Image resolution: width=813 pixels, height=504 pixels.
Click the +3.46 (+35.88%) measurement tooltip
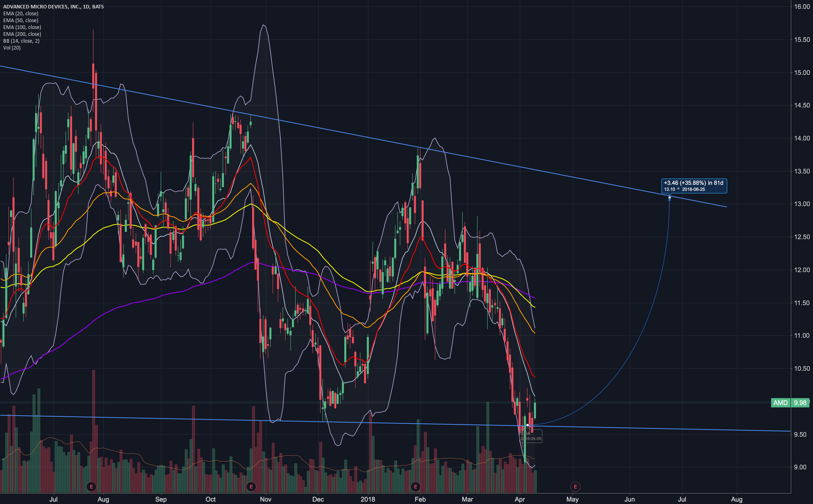click(694, 186)
